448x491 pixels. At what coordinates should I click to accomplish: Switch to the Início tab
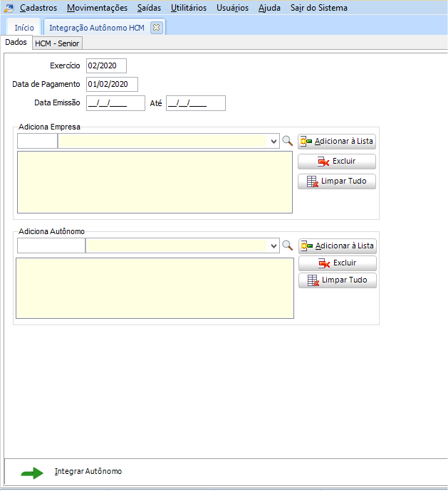[x=24, y=28]
